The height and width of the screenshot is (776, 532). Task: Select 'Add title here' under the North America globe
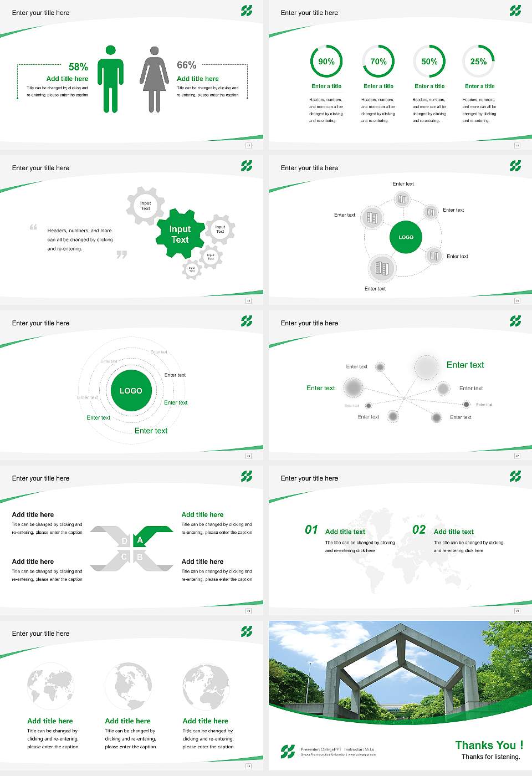(x=128, y=721)
